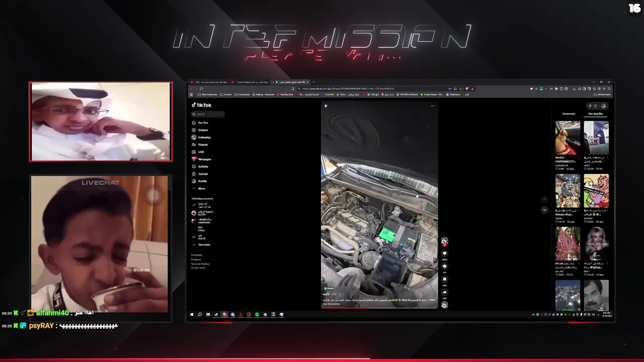Expand caption with more link
644x362 pixels.
click(432, 300)
